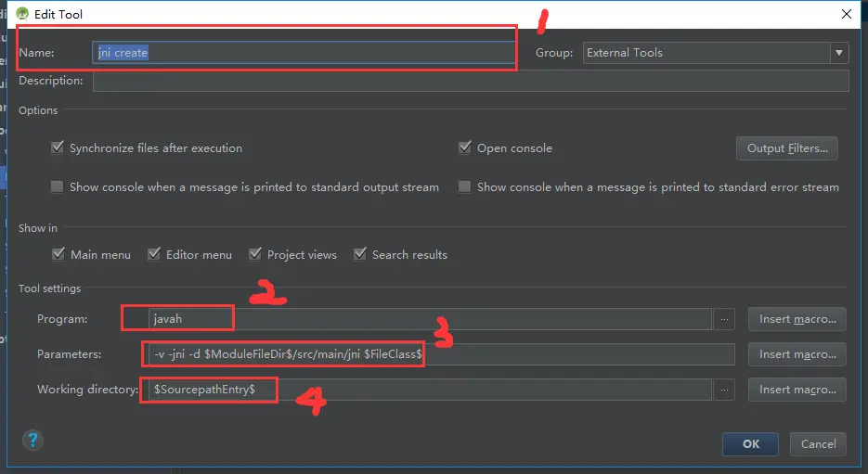Toggle the Editor menu checkbox
The image size is (868, 474).
click(x=154, y=254)
